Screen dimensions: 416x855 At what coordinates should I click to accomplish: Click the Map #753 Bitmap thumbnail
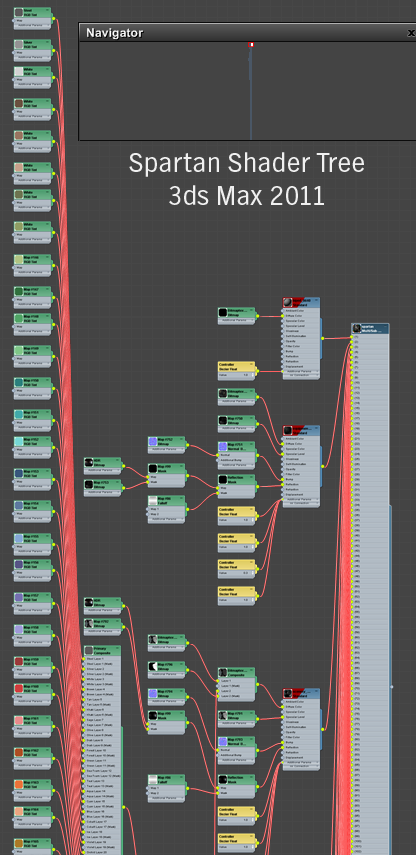tap(88, 484)
